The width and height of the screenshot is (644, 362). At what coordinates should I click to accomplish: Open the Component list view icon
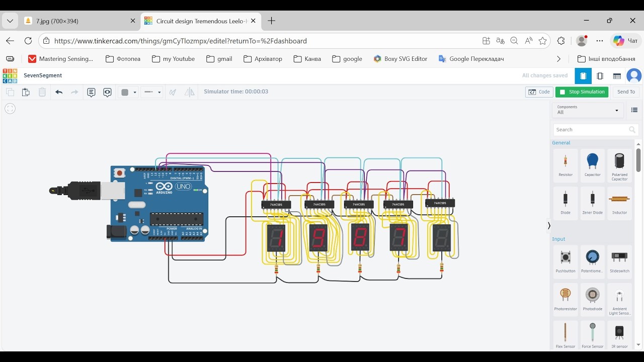[617, 76]
